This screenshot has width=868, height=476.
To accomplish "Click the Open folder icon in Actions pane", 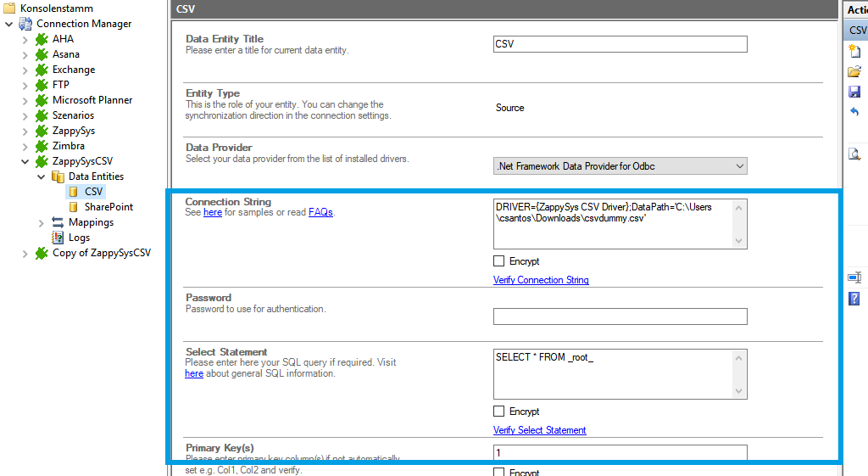I will point(854,71).
